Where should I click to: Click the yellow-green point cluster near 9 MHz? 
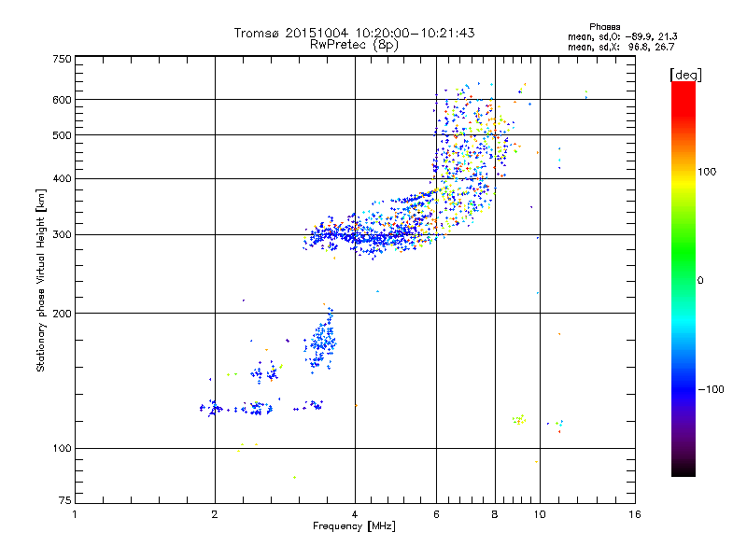(519, 419)
